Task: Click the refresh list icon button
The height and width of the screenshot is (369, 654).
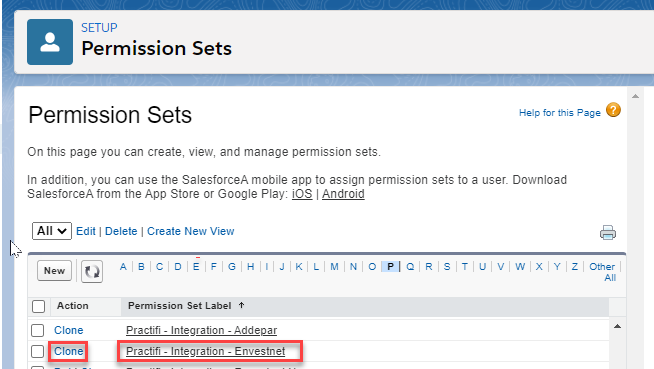Action: pos(92,271)
